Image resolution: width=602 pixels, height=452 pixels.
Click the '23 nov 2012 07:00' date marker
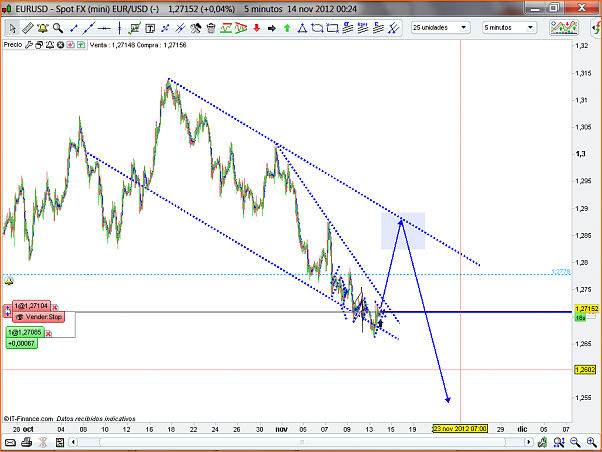pos(460,429)
